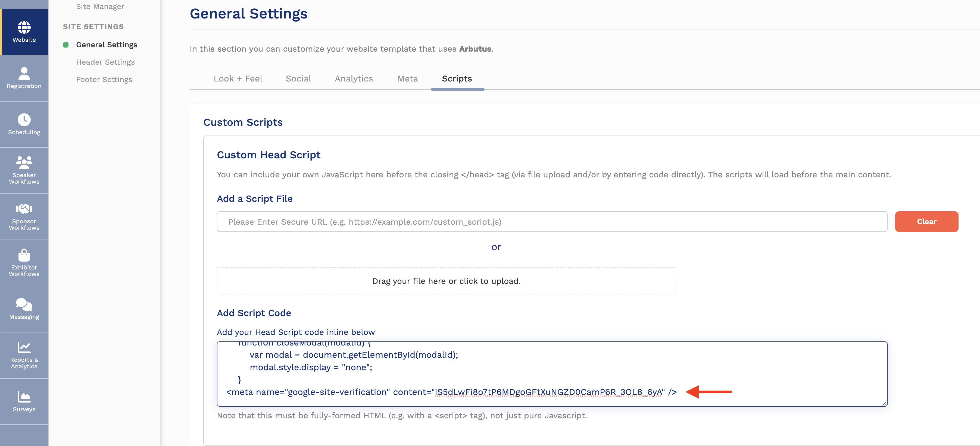Focus the secure script URL field

pyautogui.click(x=552, y=222)
